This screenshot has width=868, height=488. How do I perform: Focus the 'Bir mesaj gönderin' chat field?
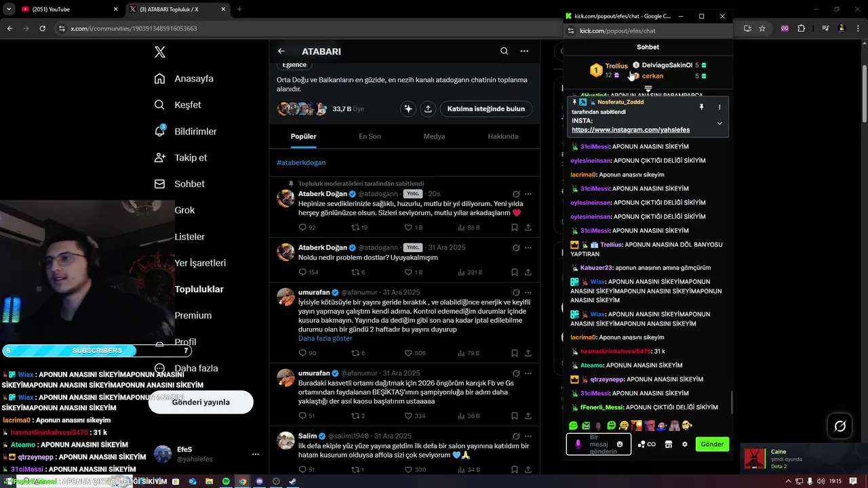click(599, 444)
